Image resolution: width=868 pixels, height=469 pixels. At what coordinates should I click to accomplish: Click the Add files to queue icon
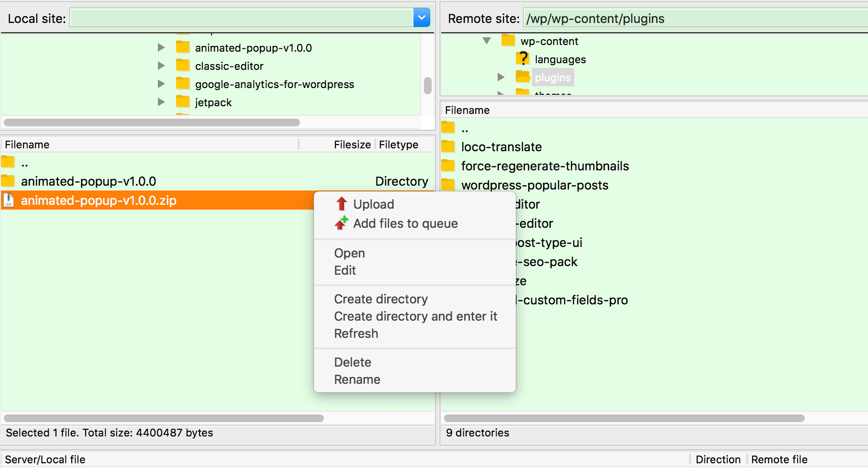tap(341, 223)
